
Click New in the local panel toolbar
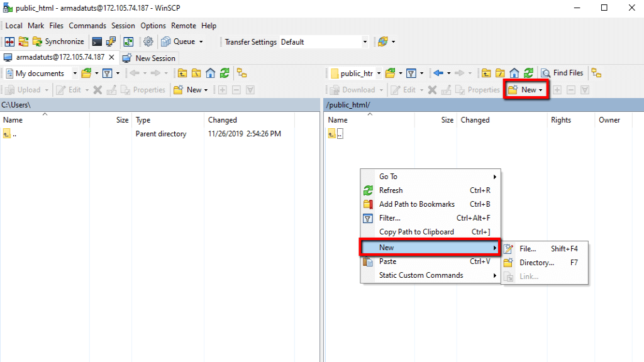[x=191, y=90]
